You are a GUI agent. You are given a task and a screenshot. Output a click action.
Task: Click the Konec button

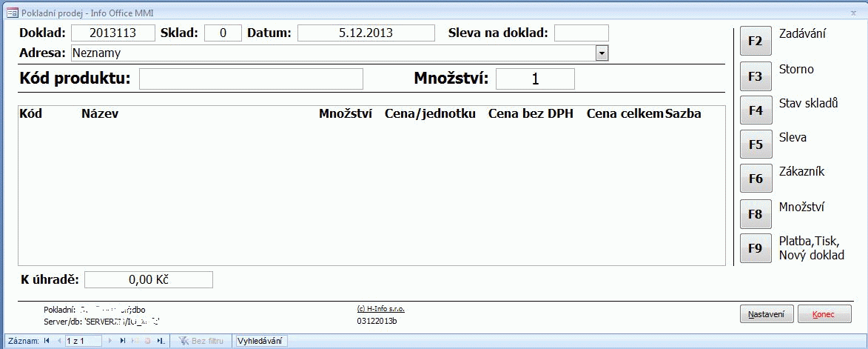[824, 314]
